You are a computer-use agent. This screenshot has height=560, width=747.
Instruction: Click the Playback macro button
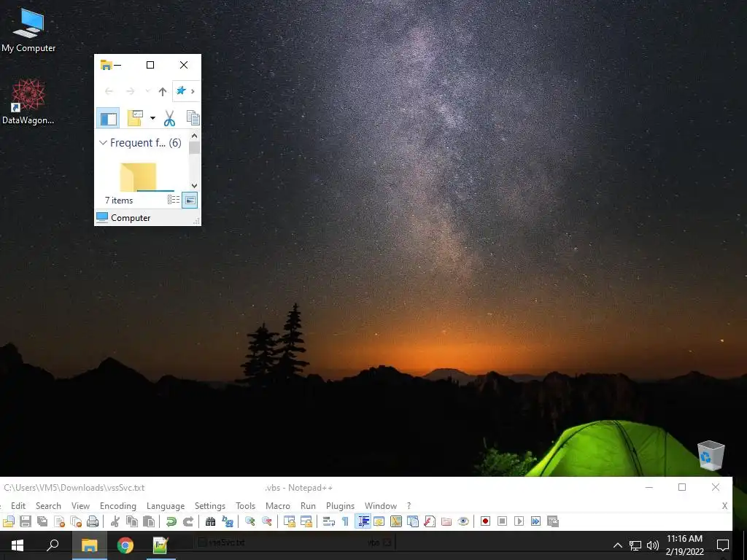tap(519, 521)
